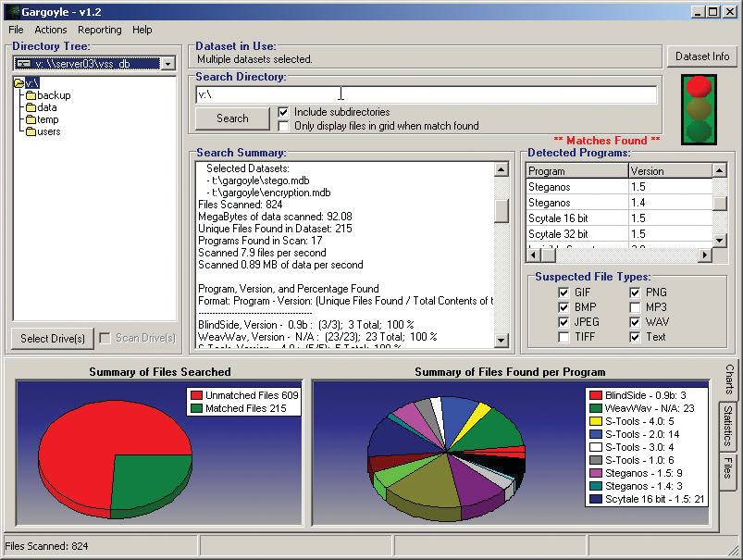Uncheck Include subdirectories
This screenshot has width=743, height=560.
coord(283,113)
